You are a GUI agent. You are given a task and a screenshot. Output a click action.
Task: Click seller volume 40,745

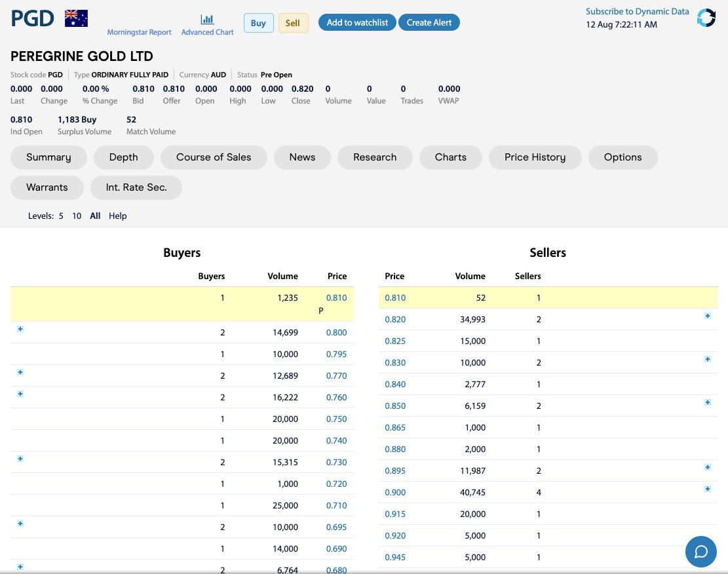point(472,493)
